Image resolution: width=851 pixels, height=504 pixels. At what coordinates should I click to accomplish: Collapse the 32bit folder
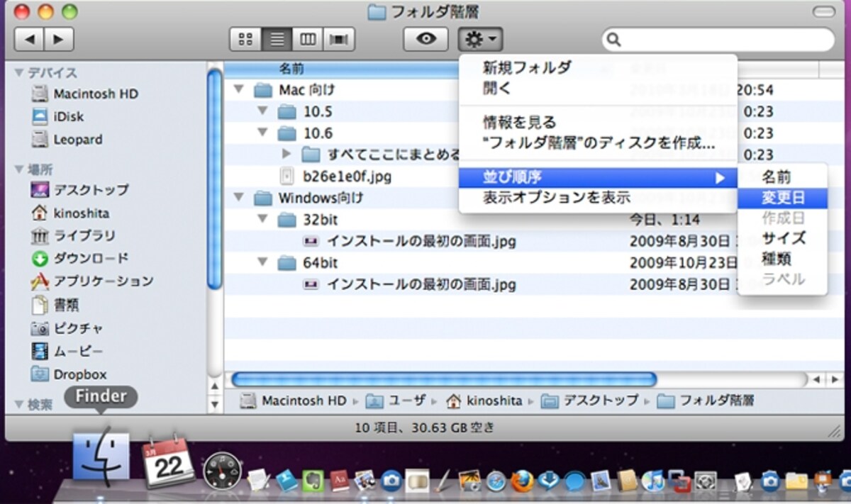point(263,220)
